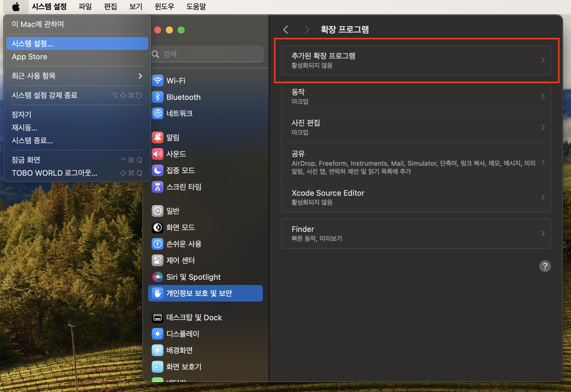This screenshot has height=392, width=571.
Task: Select the network globe icon (네트워크)
Action: coord(158,113)
